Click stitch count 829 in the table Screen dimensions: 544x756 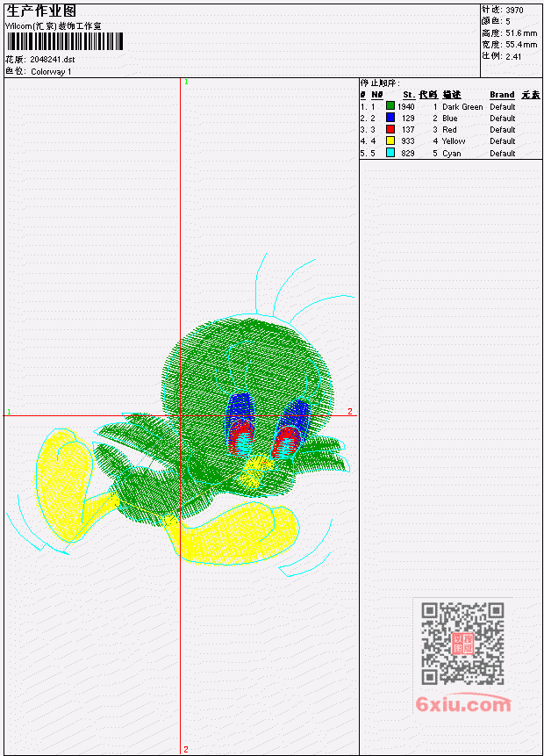coord(408,154)
